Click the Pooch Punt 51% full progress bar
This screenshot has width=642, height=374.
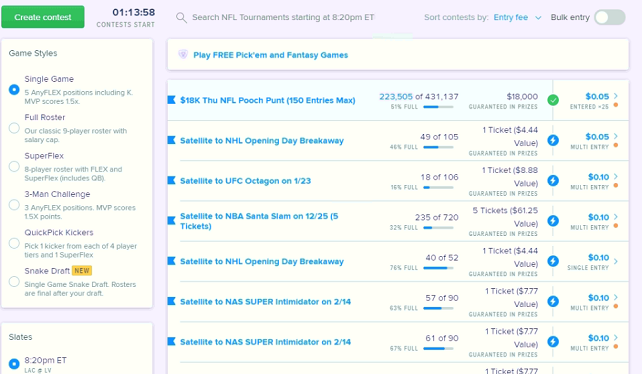point(438,107)
